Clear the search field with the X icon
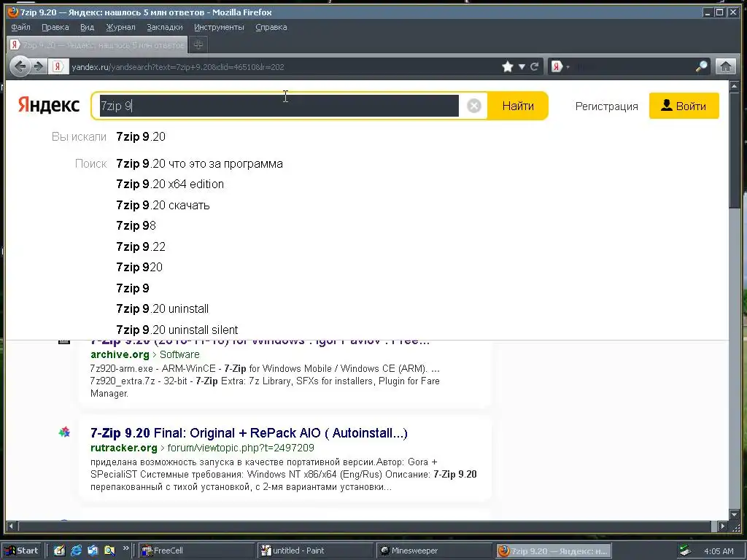The image size is (747, 560). (x=473, y=106)
